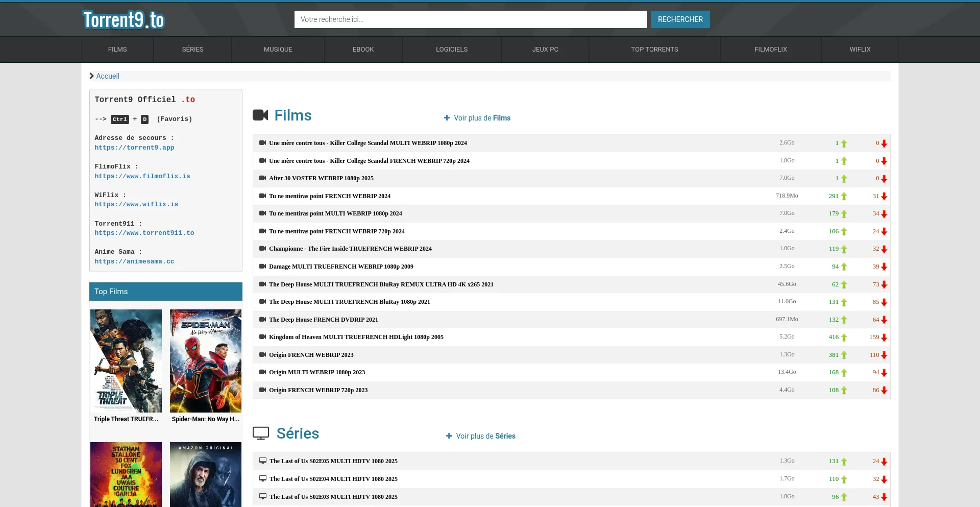
Task: Click green seed arrow on Tu ne mentiras point FRENCH WEBRIP 2024 row
Action: coord(844,197)
